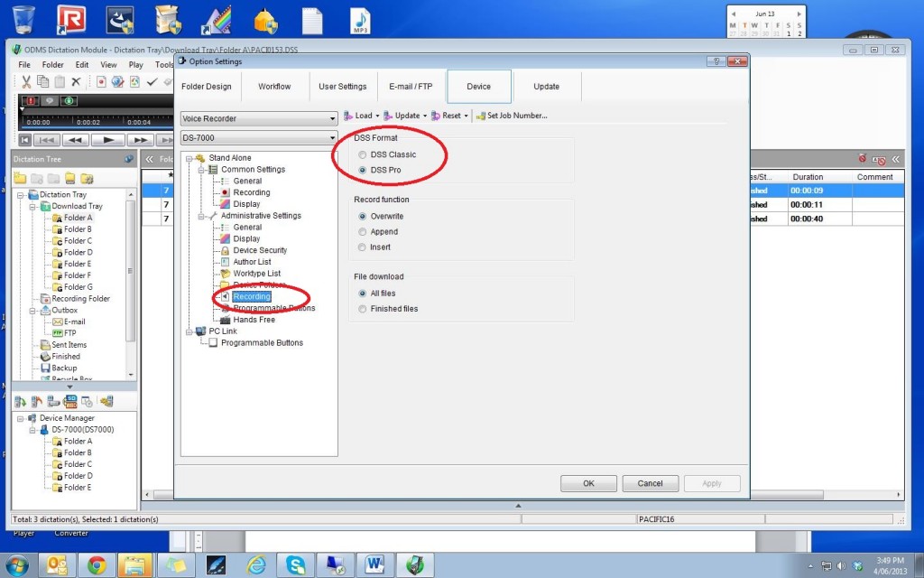Click the globe icon in Dictation Tree header
Screen dimensions: 924x578
point(129,159)
